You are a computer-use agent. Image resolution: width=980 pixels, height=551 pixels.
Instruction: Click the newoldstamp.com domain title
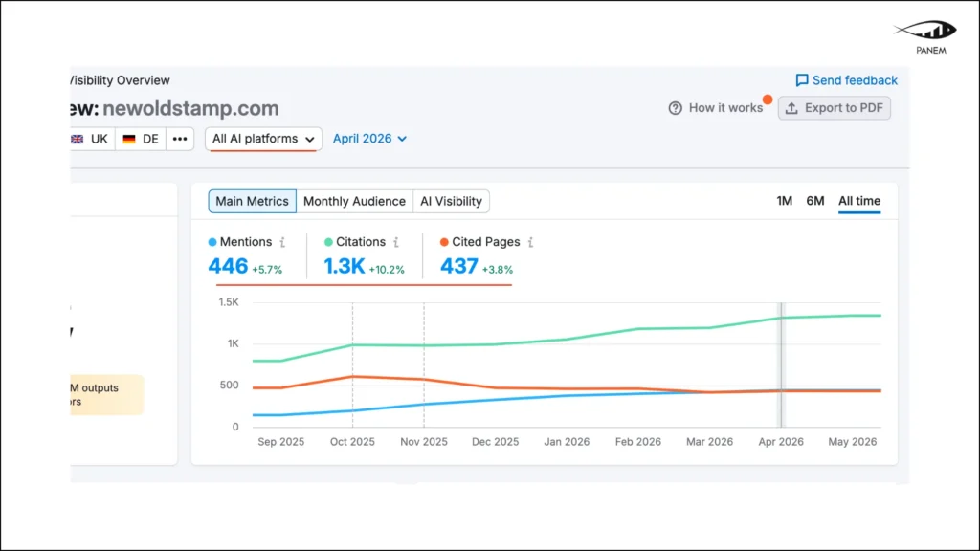coord(190,108)
